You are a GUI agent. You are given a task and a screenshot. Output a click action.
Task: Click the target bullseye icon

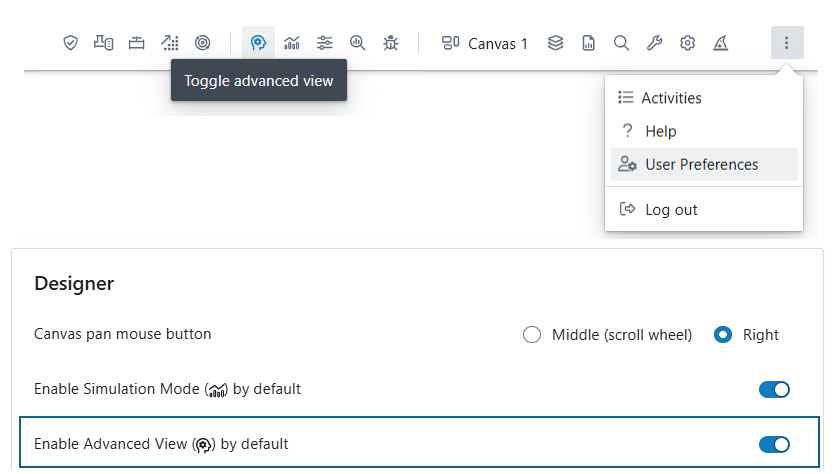[202, 43]
